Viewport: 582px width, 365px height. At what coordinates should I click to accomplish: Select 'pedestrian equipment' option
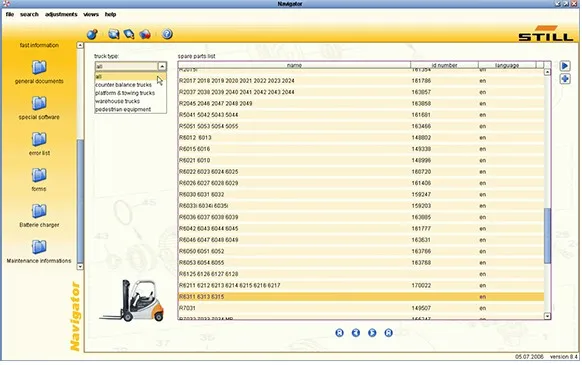pyautogui.click(x=130, y=109)
